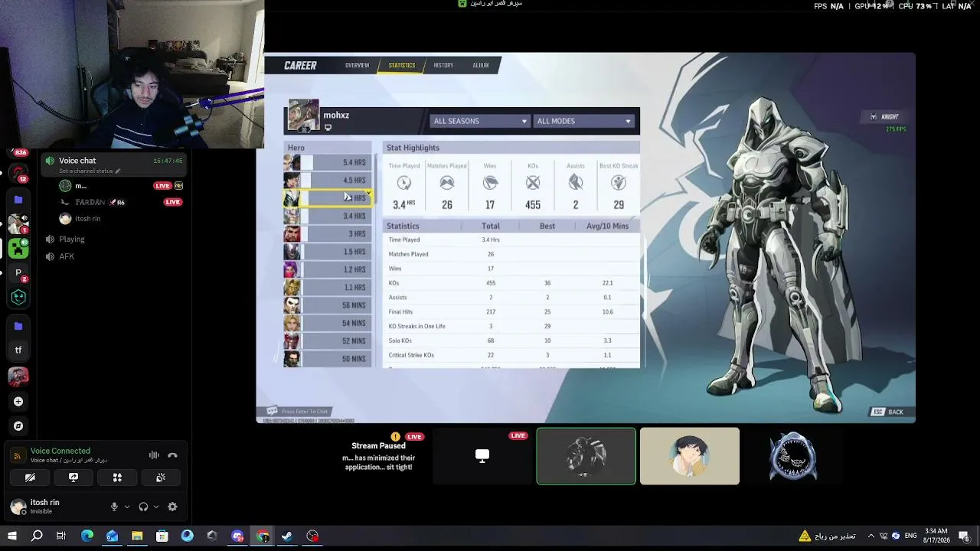The width and height of the screenshot is (980, 551).
Task: Open the History tab
Action: pos(443,66)
